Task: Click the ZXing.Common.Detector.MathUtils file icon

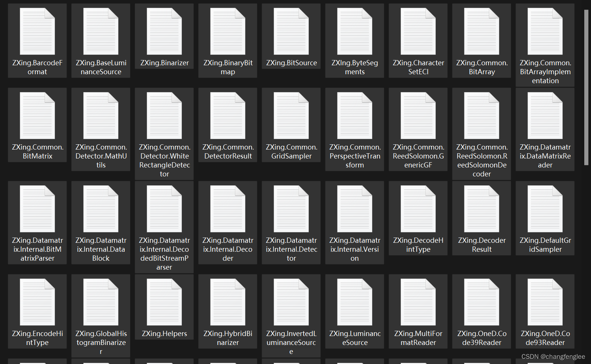Action: point(101,116)
